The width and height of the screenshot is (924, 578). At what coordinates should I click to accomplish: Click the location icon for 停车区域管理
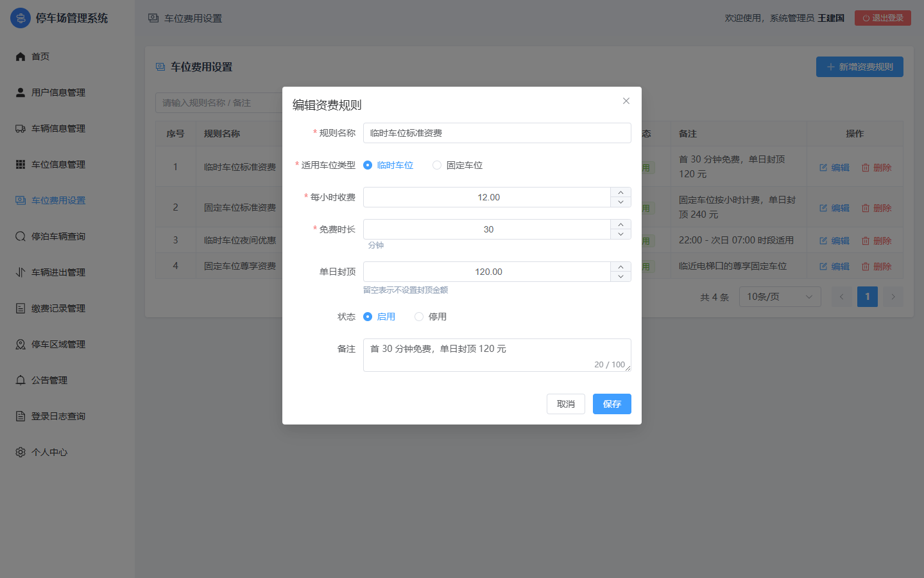[21, 344]
